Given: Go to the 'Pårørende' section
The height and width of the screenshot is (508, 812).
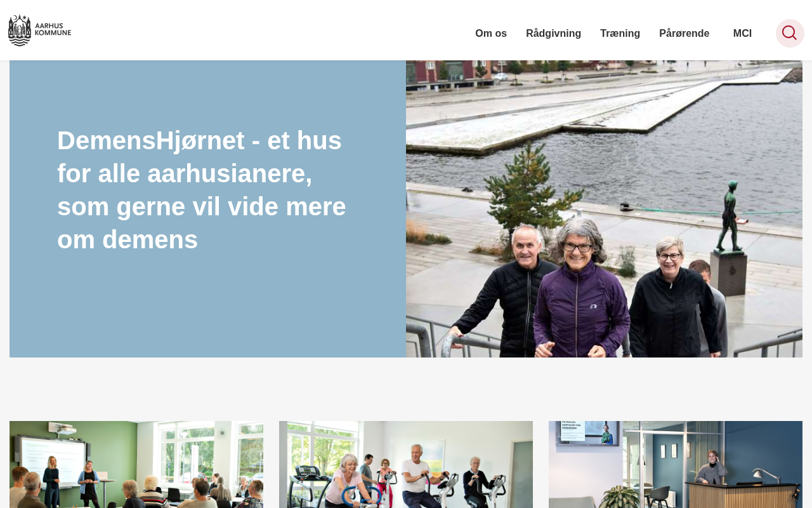Looking at the screenshot, I should (684, 33).
